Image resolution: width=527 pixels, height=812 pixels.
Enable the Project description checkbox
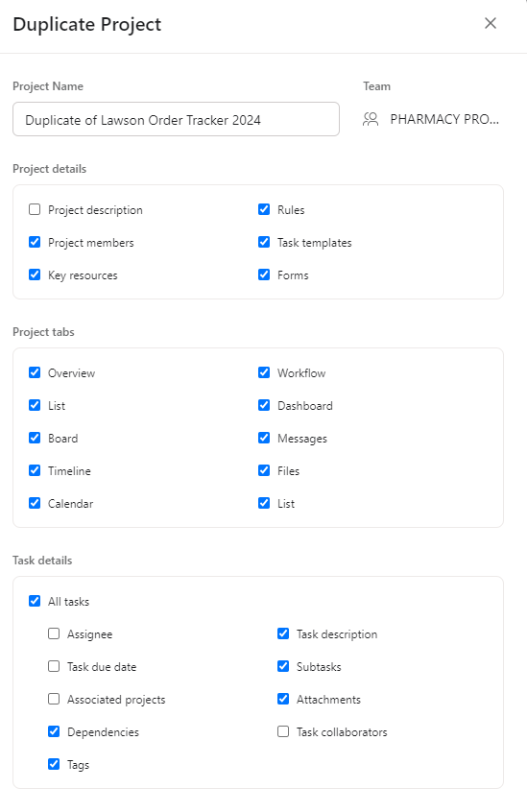tap(35, 210)
